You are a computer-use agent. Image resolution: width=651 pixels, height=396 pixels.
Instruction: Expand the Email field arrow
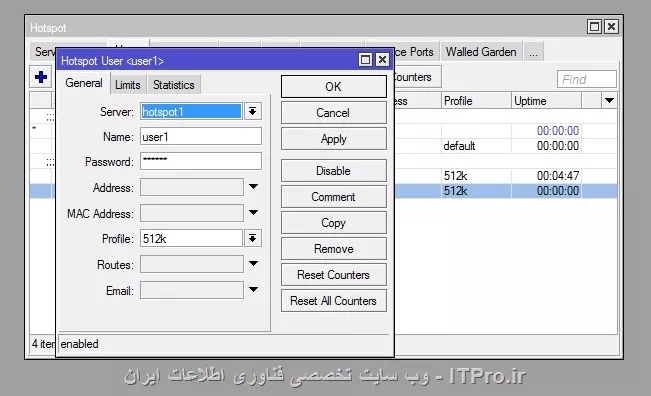click(253, 289)
